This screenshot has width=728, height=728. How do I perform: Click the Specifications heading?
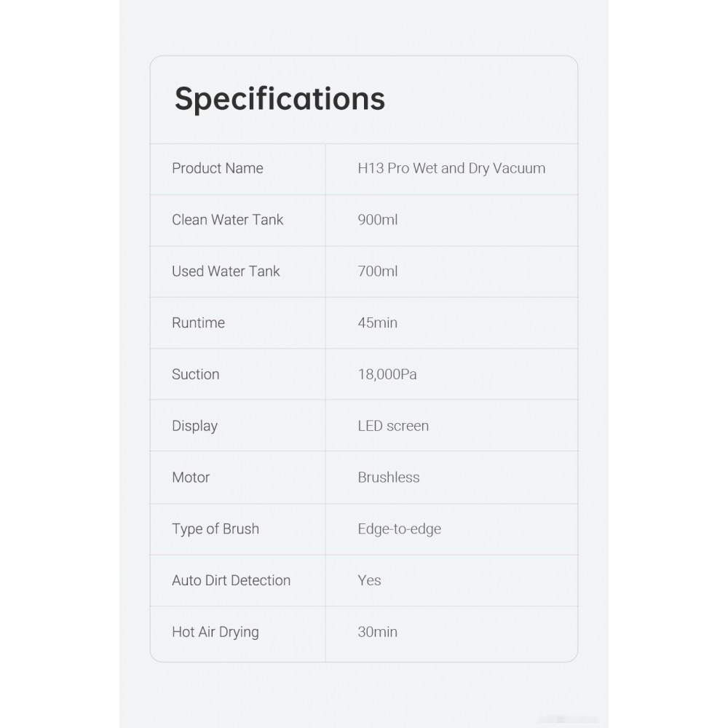point(280,98)
